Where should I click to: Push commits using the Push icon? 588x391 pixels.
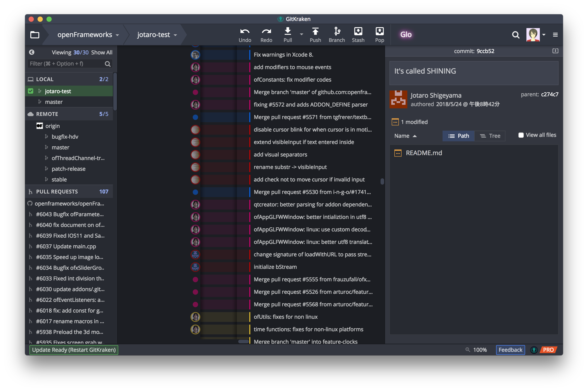pos(315,34)
